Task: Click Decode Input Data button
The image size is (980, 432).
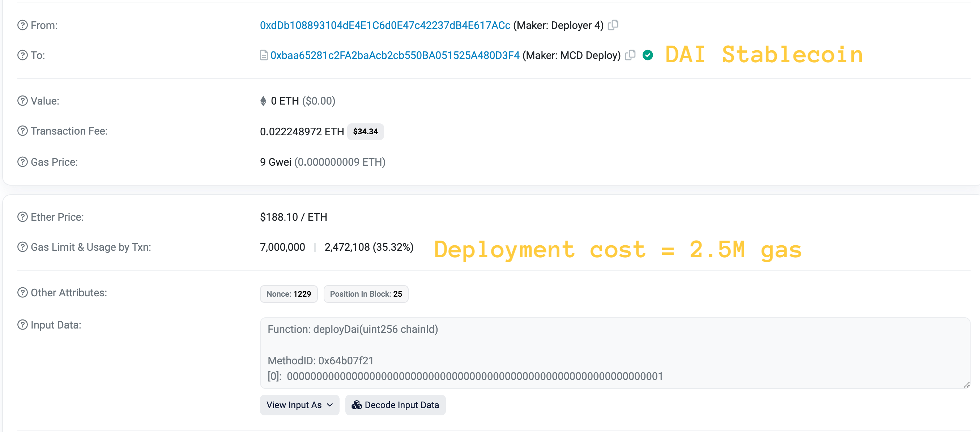Action: tap(395, 405)
